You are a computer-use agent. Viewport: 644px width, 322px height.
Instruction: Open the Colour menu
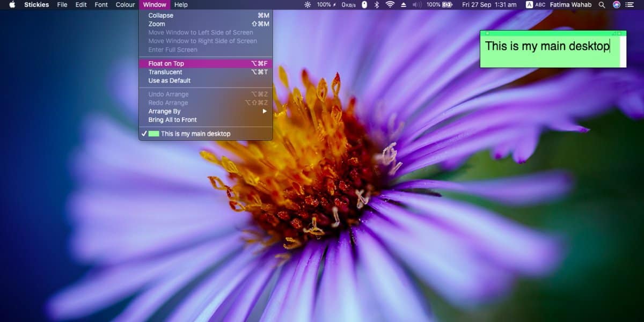click(x=125, y=4)
